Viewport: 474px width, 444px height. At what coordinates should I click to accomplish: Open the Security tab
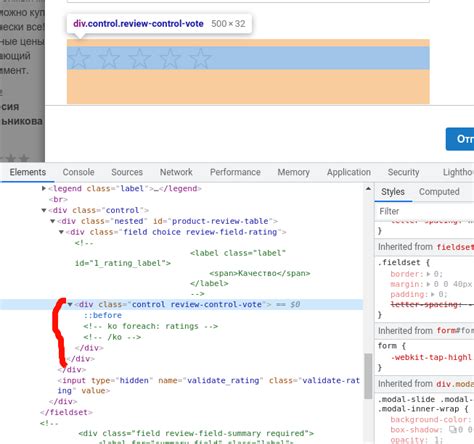403,172
